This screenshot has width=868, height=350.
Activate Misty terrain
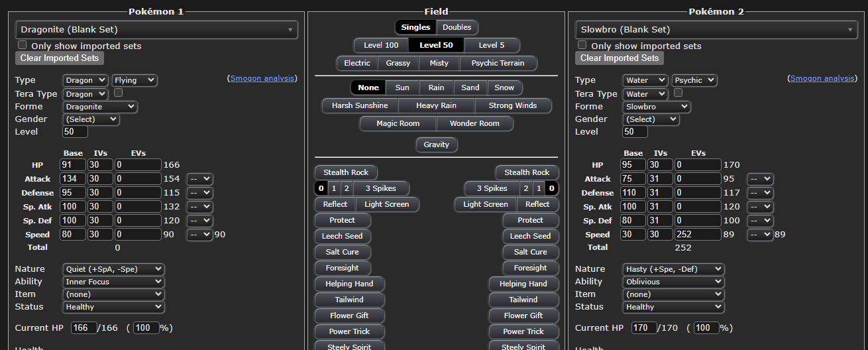click(x=439, y=63)
